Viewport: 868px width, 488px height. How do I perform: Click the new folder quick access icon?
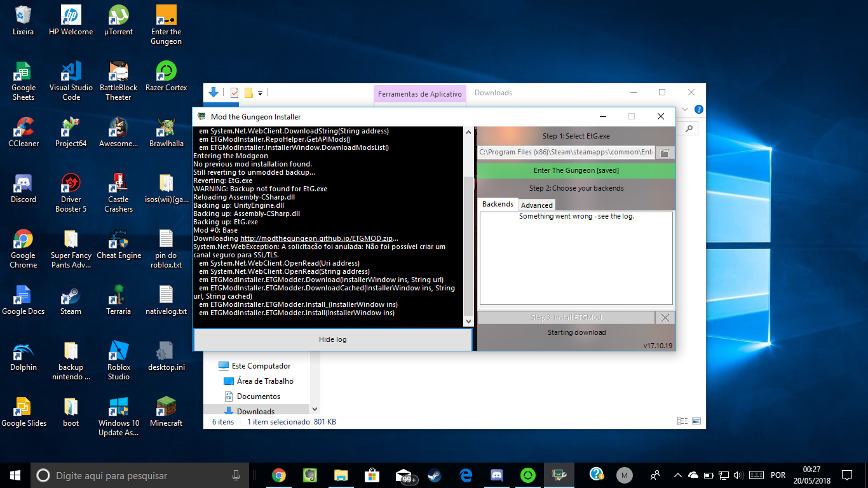coord(248,93)
